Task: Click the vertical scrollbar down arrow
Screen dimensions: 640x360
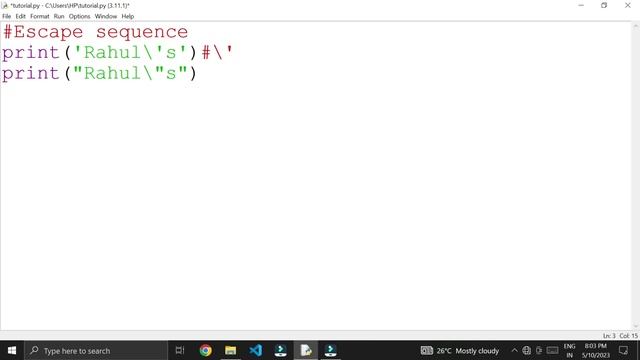Action: click(636, 326)
